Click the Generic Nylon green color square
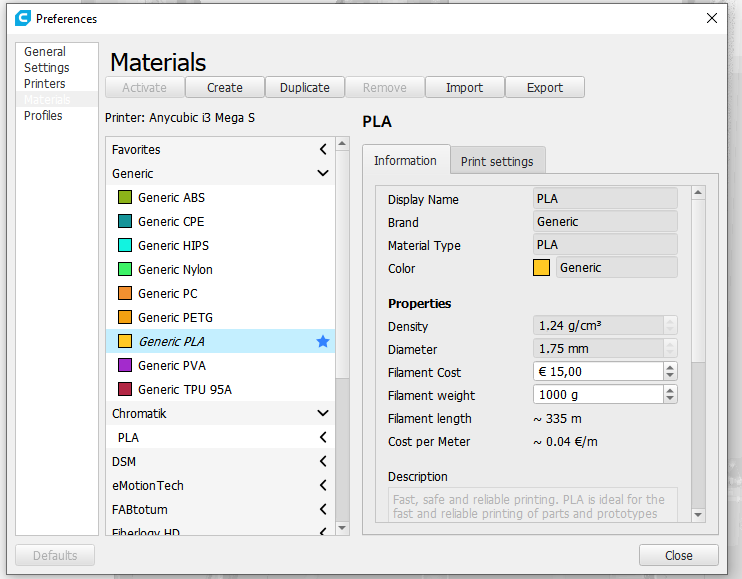The image size is (742, 579). [125, 269]
